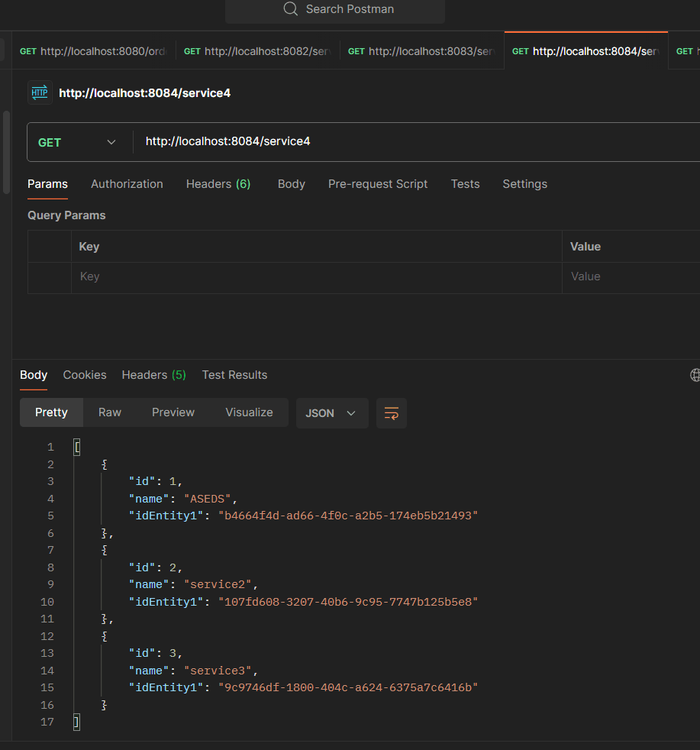The image size is (700, 750).
Task: Show the response Cookies tab
Action: pos(85,375)
